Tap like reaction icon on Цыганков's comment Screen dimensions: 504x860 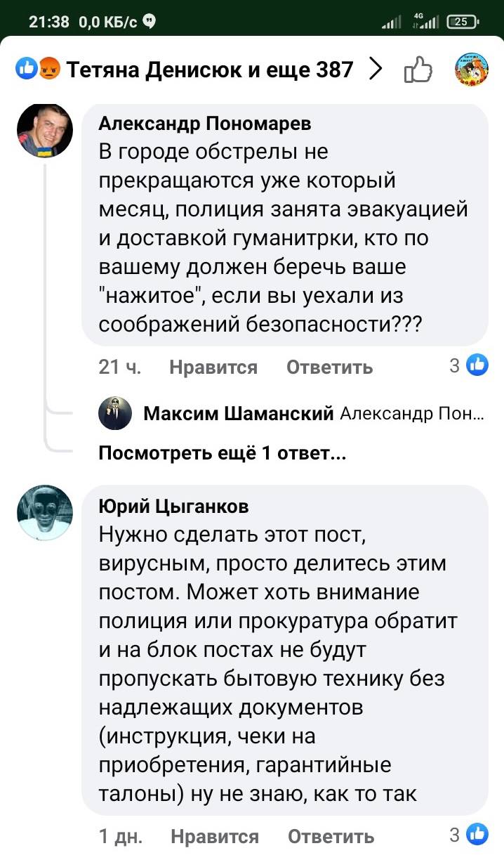click(477, 835)
